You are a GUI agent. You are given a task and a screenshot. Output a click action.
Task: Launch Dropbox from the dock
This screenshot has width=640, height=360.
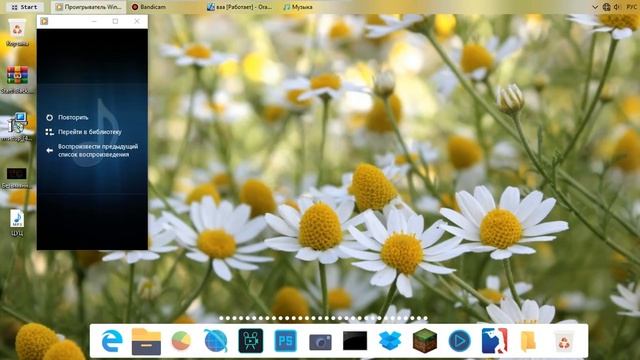390,341
